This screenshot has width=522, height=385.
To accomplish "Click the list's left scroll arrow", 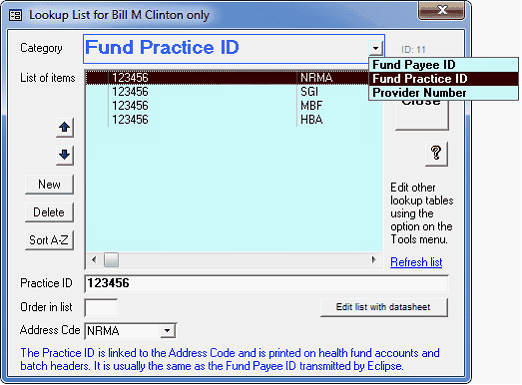I will [94, 259].
